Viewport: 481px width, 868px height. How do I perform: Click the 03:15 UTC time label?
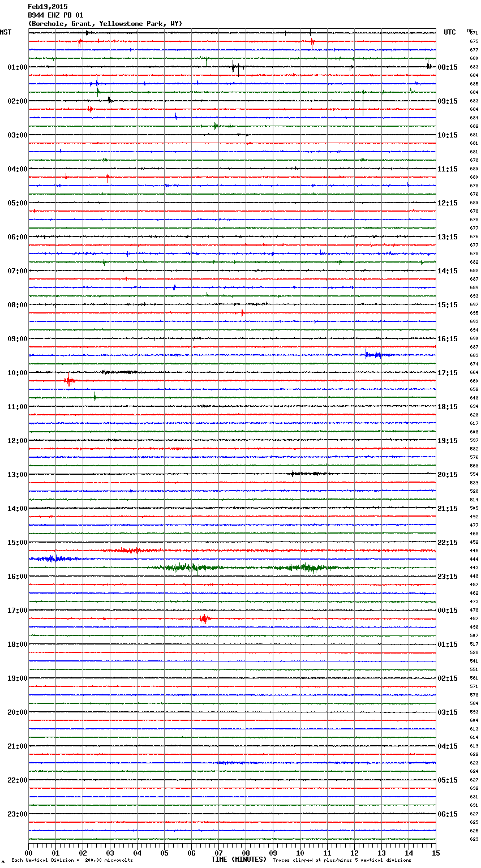[x=448, y=712]
